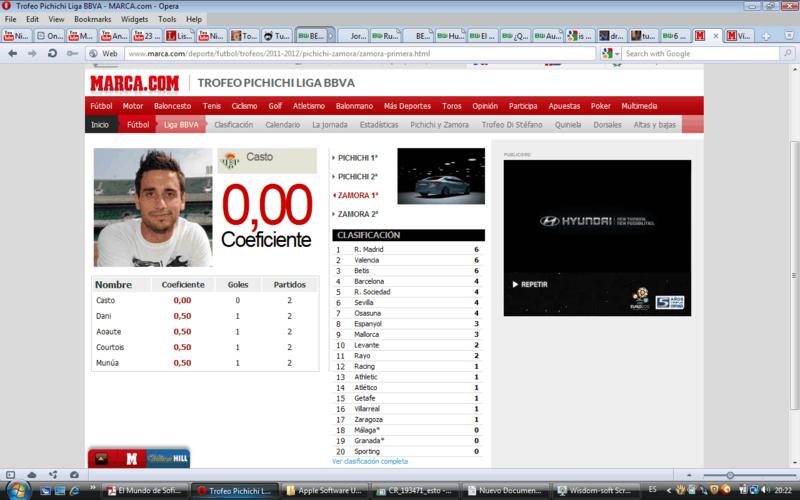Click the Coeficiente column header

coord(183,285)
